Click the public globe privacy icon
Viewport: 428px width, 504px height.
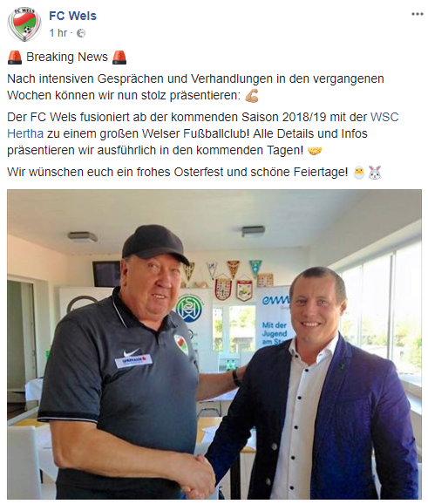tap(81, 33)
